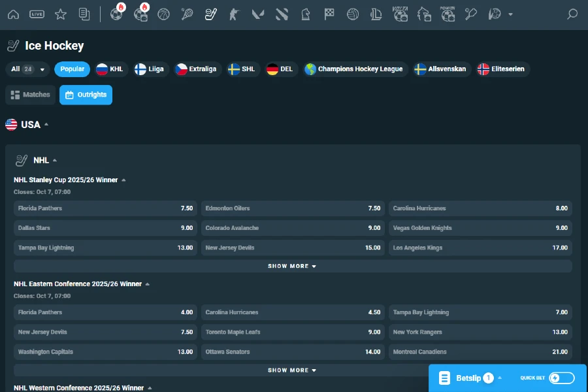
Task: Open the volleyball sport section
Action: coord(353,14)
